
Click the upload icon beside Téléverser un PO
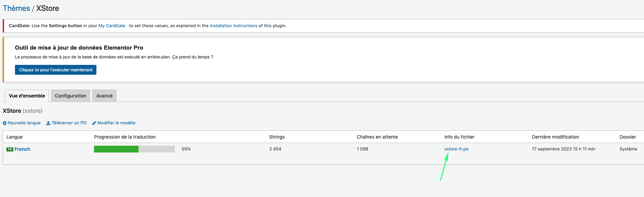click(48, 123)
